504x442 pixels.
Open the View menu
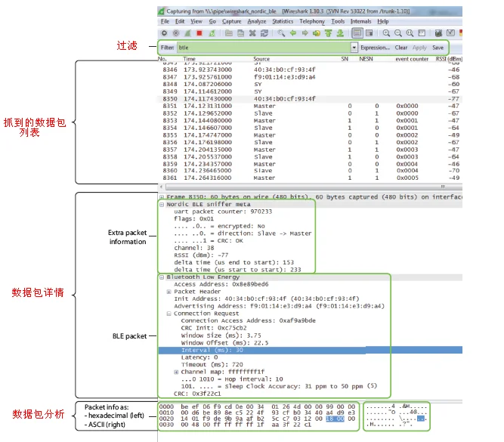pyautogui.click(x=196, y=22)
